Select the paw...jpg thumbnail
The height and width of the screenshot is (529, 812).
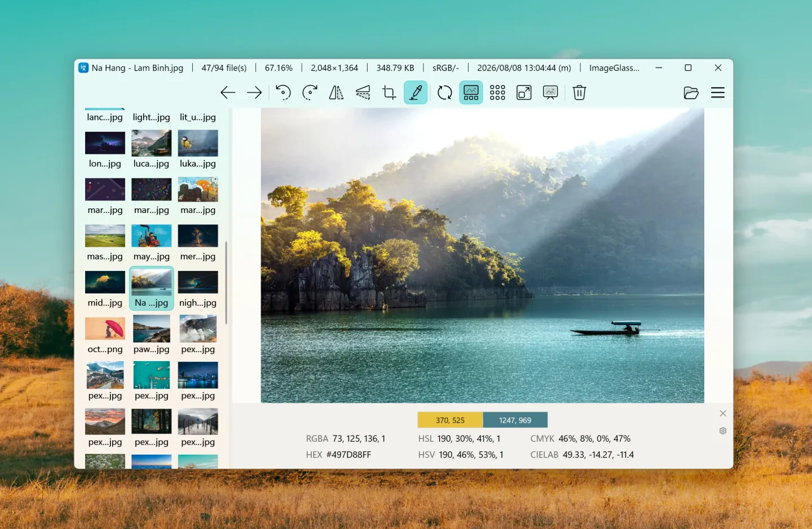pyautogui.click(x=151, y=335)
